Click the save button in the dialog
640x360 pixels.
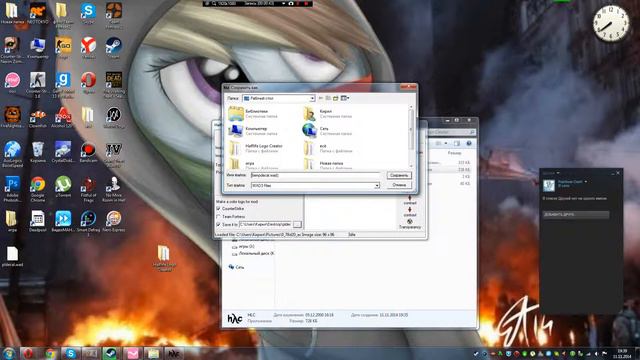399,175
